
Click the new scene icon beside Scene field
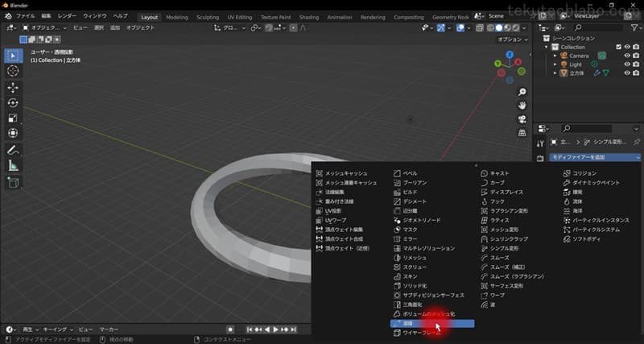(543, 16)
